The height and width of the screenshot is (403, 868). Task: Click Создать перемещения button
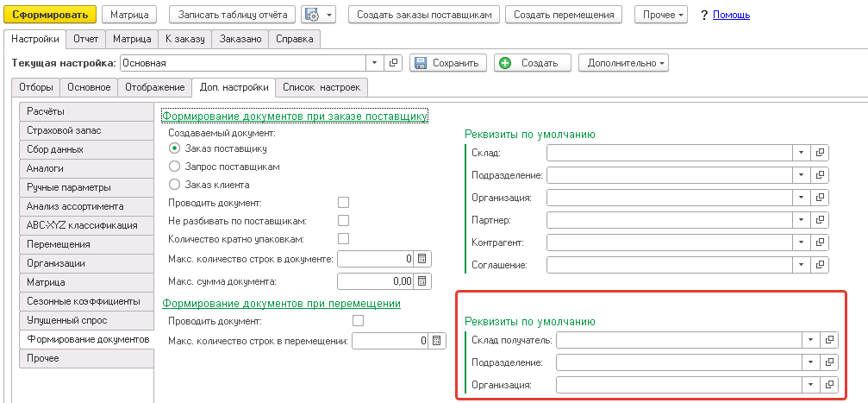click(564, 15)
